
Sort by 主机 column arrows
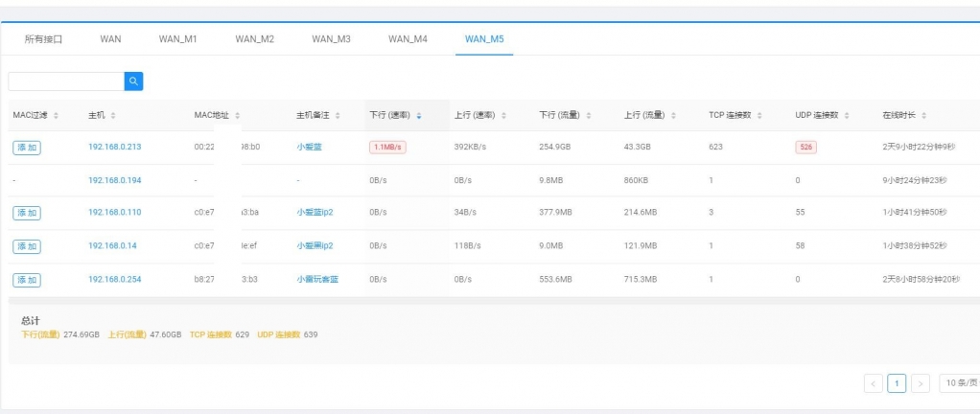[x=113, y=116]
